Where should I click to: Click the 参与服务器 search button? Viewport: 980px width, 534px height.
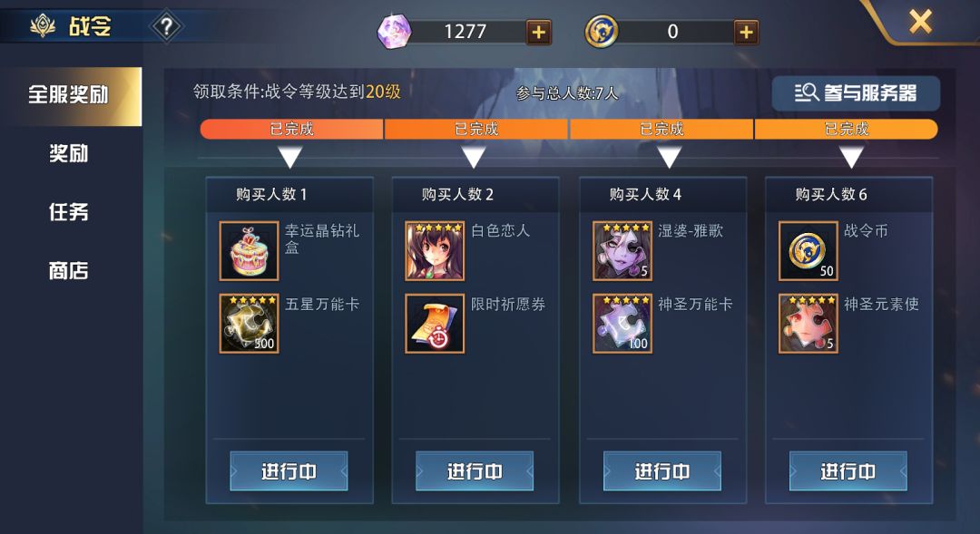coord(856,93)
